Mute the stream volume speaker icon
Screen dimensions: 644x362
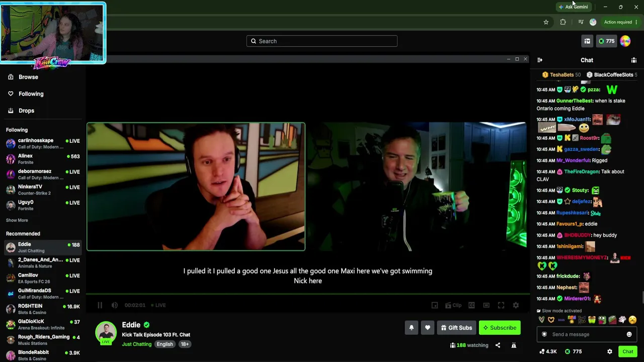115,305
